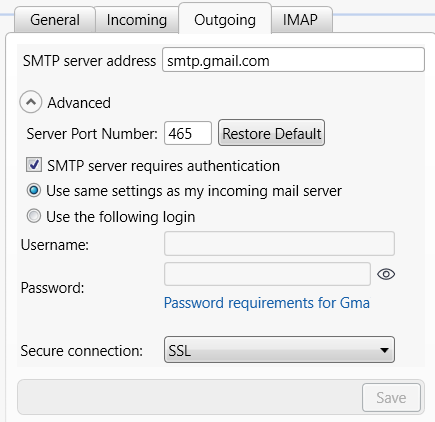Click into the Server Port Number field
Viewport: 435px width, 422px height.
[188, 133]
